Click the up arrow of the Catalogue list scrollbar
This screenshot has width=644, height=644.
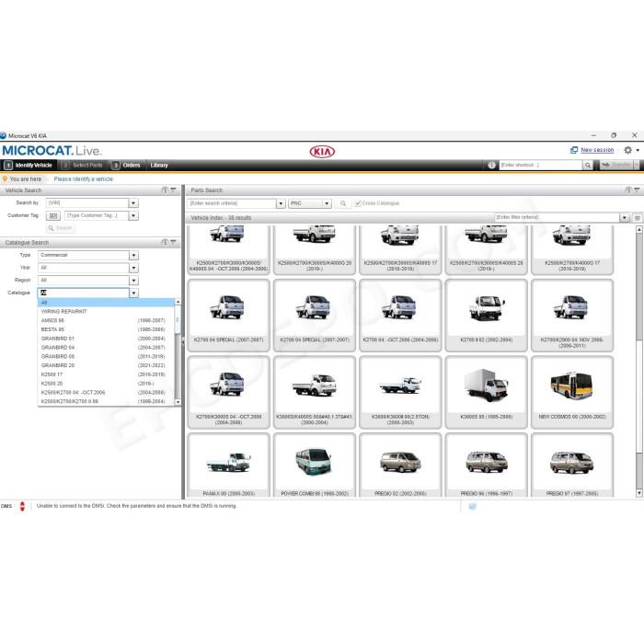pyautogui.click(x=178, y=302)
